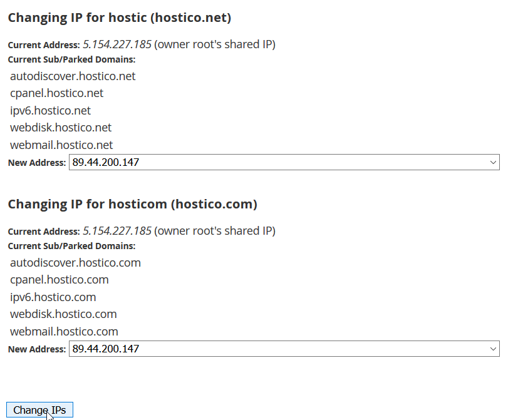Select the webdisk.hostico.net domain
This screenshot has width=523, height=420.
pyautogui.click(x=61, y=128)
